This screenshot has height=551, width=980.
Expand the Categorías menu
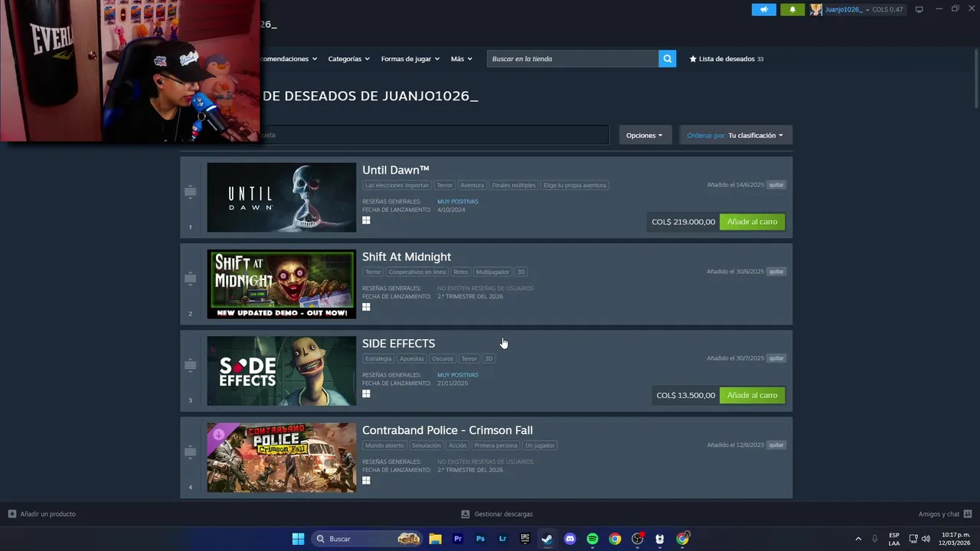point(348,59)
